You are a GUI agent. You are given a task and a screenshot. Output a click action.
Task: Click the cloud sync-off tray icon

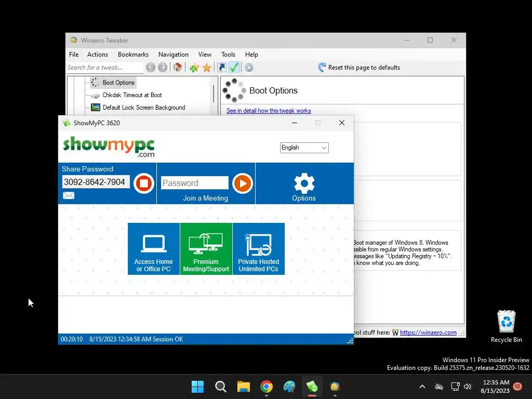[439, 387]
